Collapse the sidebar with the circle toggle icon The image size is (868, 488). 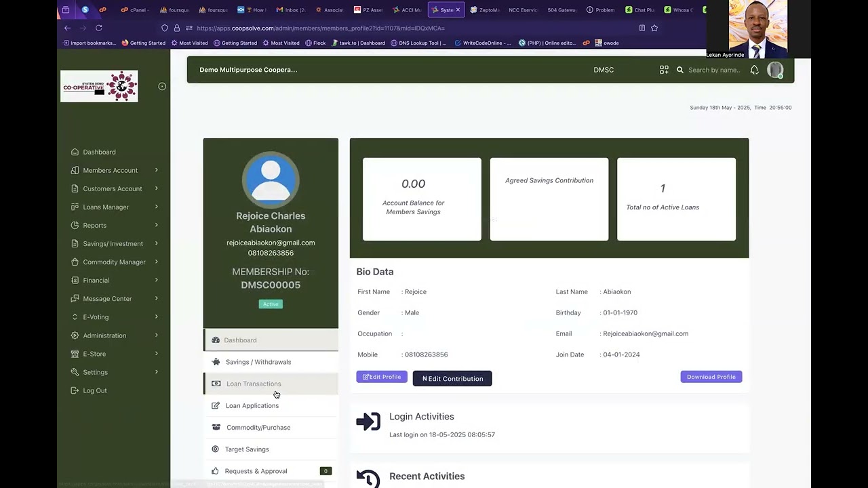point(162,86)
